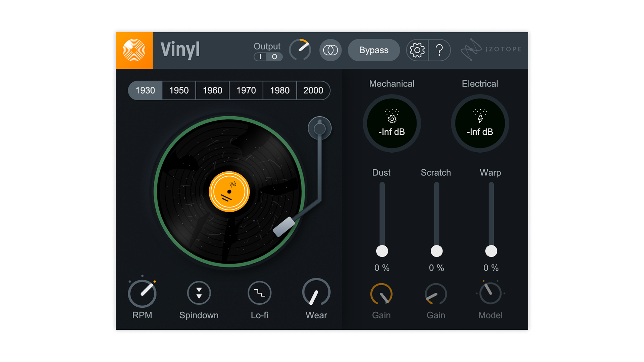Toggle the Lo-fi button
Image resolution: width=644 pixels, height=362 pixels.
point(260,293)
